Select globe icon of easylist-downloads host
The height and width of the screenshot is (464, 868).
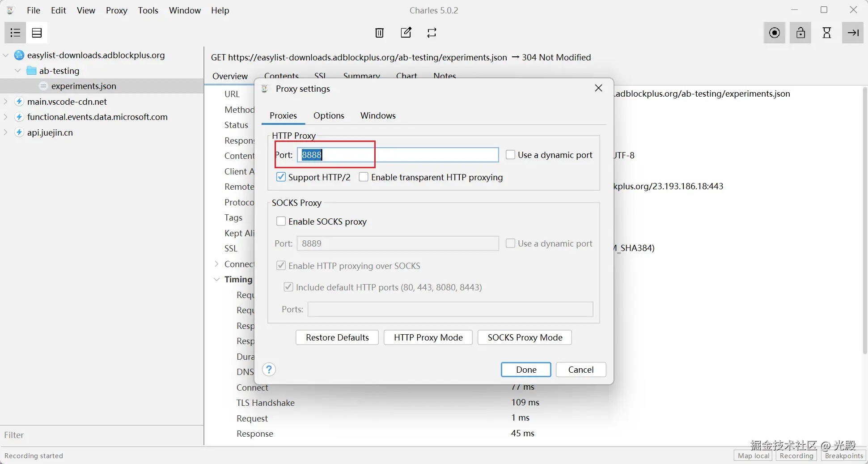[x=19, y=55]
